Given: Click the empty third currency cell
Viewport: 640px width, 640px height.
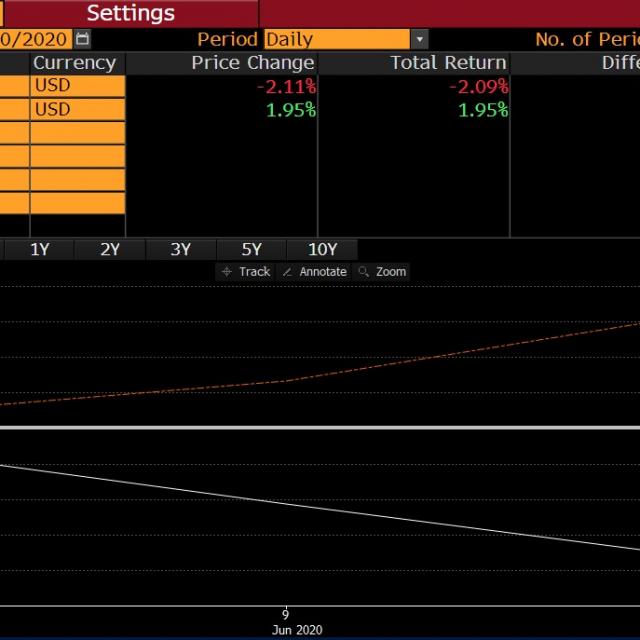Looking at the screenshot, I should [x=77, y=133].
